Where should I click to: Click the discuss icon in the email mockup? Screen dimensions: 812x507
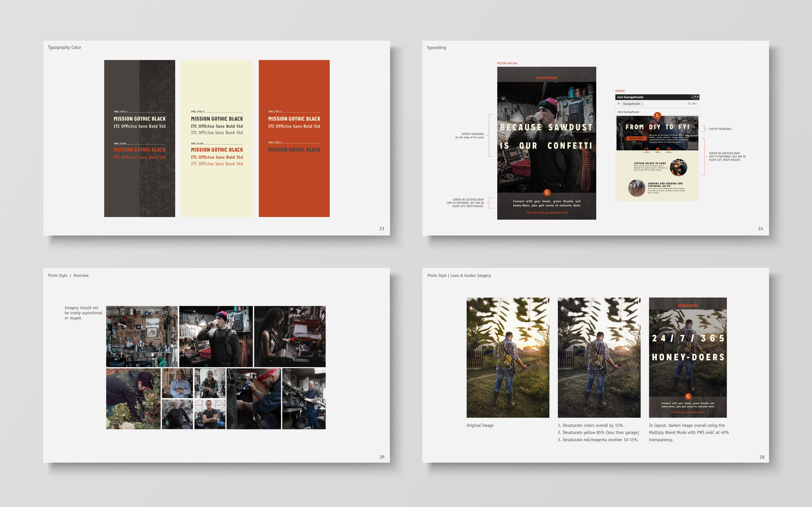(669, 149)
